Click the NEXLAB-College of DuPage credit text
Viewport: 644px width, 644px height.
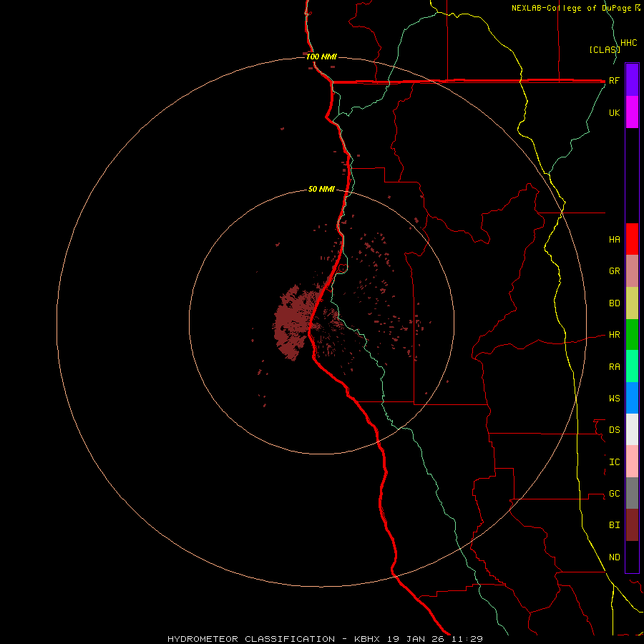(572, 8)
